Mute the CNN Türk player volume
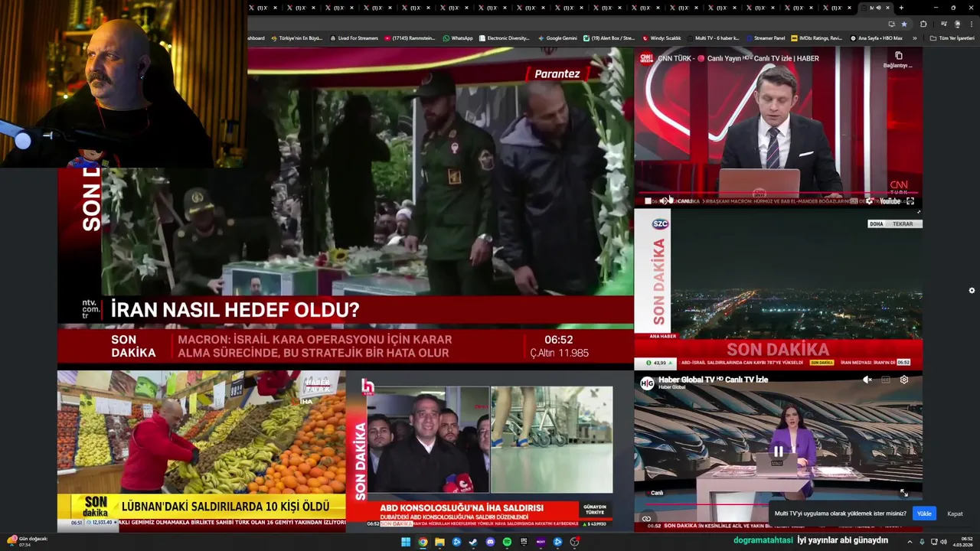980x551 pixels. point(663,201)
